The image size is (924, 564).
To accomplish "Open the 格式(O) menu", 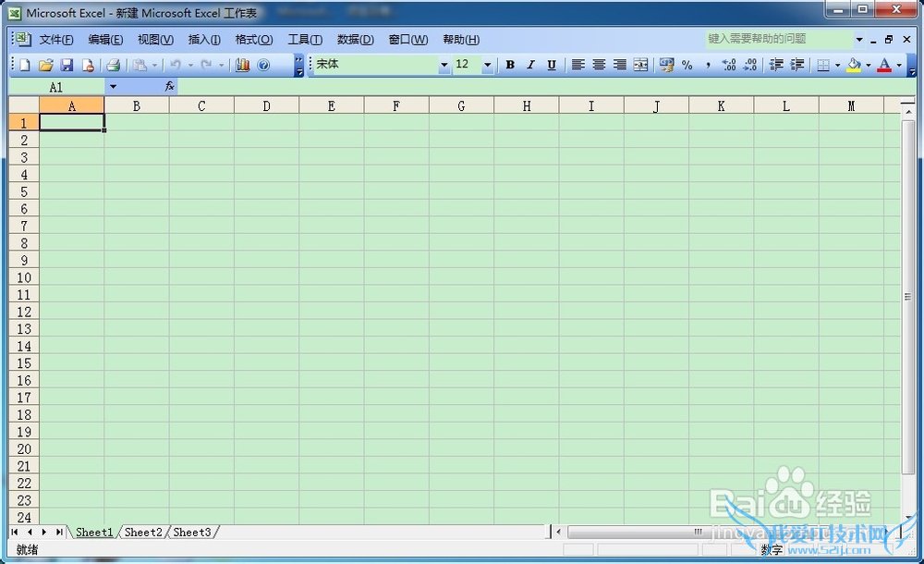I will coord(254,40).
